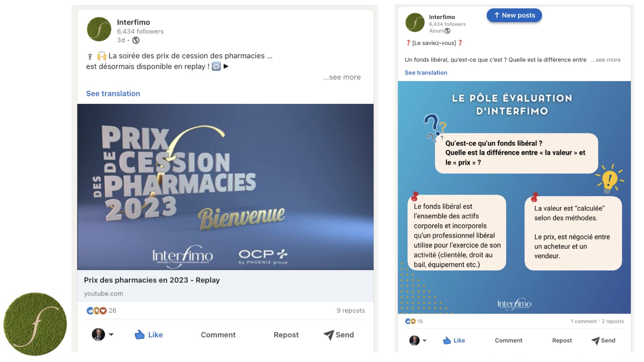Click See translation on pharmacies post
Image resolution: width=644 pixels, height=362 pixels.
[113, 94]
